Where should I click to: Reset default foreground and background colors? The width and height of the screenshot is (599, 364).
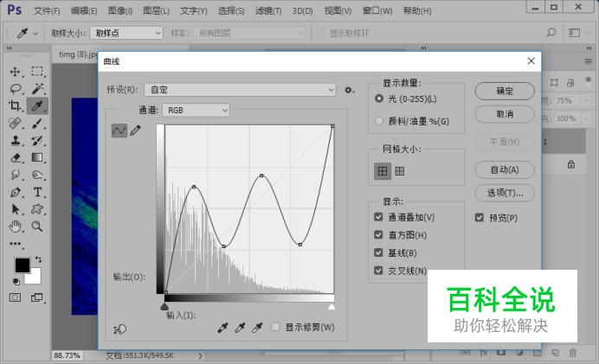click(16, 282)
